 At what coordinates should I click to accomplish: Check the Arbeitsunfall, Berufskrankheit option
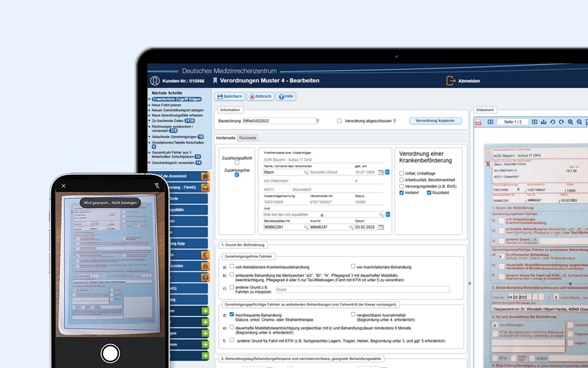pos(401,179)
